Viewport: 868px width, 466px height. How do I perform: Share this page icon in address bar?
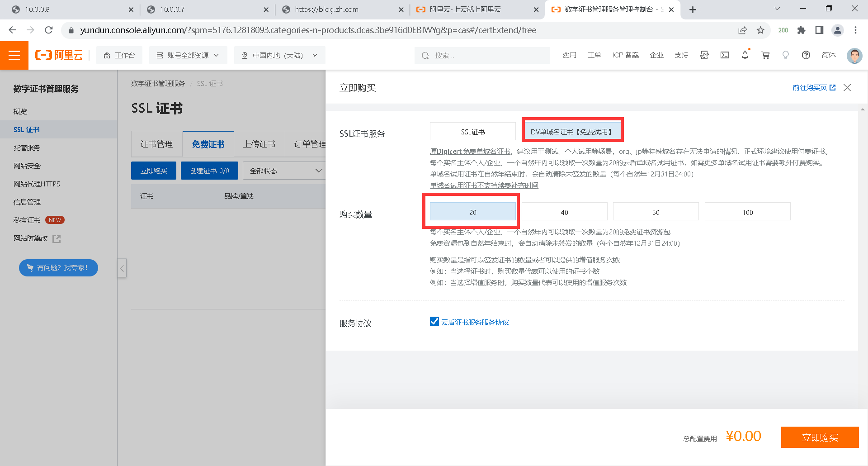tap(742, 30)
